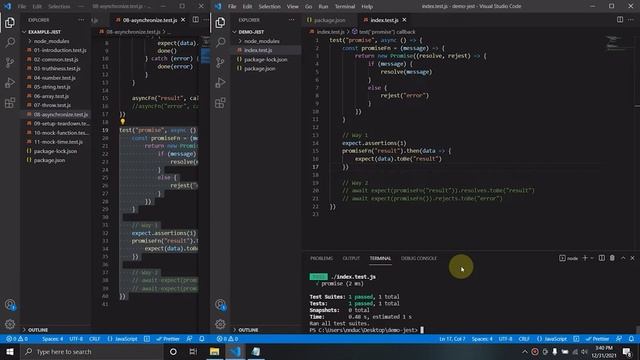Switch to the DEBUG CONSOLE tab
The width and height of the screenshot is (640, 360).
click(x=419, y=258)
